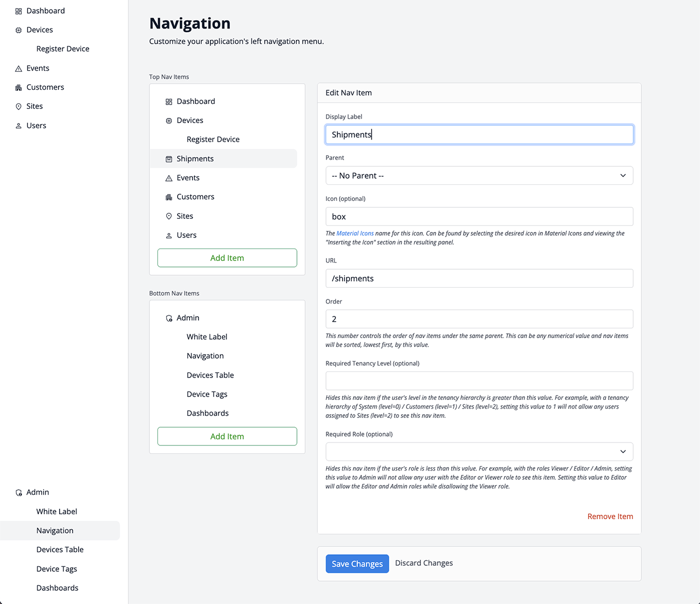Click the Users person icon in Top Nav Items
This screenshot has width=700, height=604.
[x=169, y=235]
